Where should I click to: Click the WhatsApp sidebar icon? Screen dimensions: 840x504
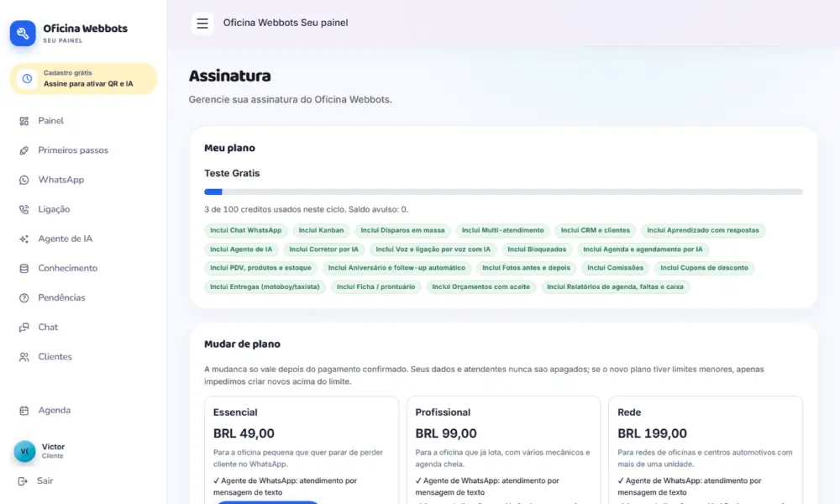(x=24, y=180)
